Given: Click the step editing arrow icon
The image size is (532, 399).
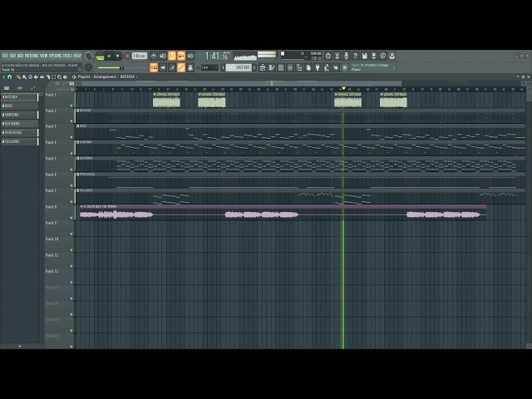Looking at the screenshot, I should 163,67.
